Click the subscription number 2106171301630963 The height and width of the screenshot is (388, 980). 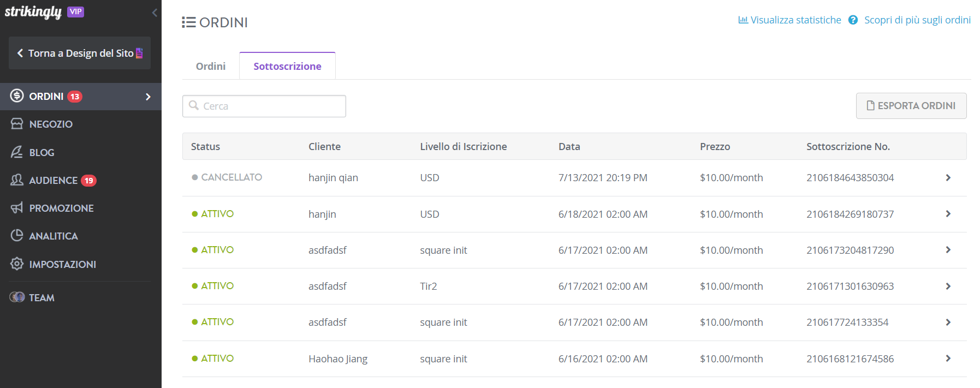[850, 286]
